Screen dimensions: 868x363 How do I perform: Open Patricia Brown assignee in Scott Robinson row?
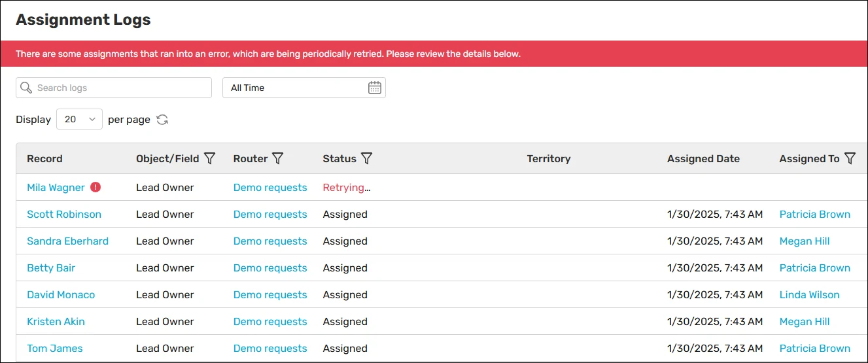(815, 215)
